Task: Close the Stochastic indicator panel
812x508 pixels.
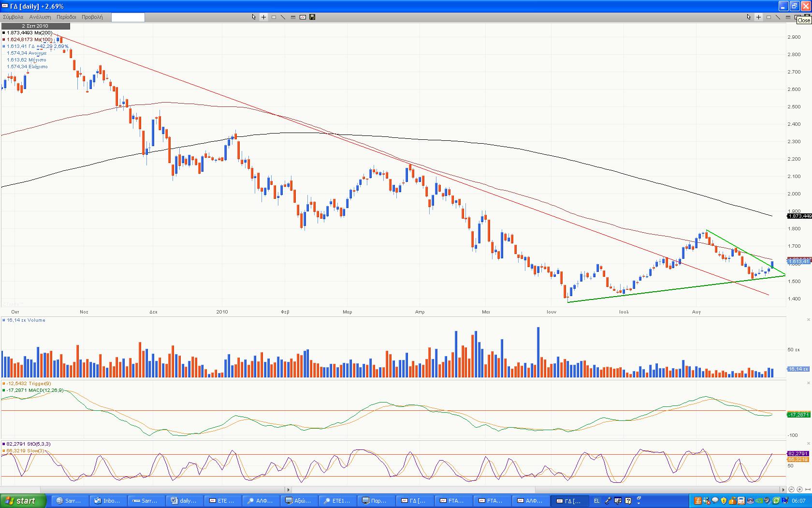Action: [808, 444]
